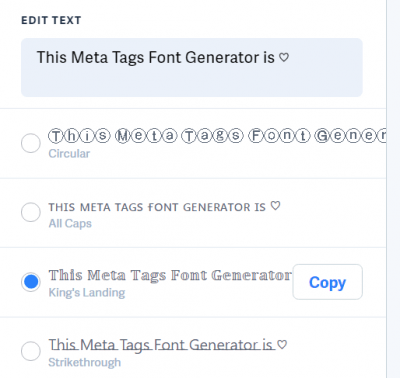Click the circled-letter Circular preview text

click(x=217, y=136)
